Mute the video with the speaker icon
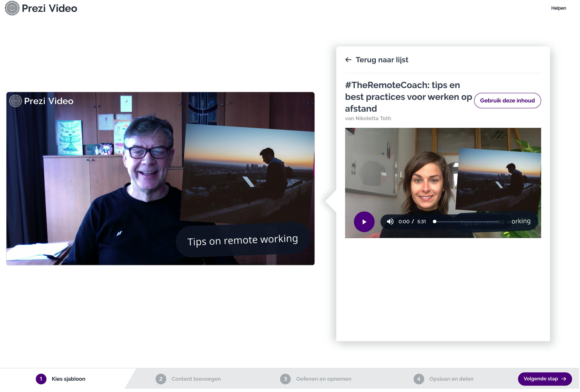The height and width of the screenshot is (392, 580). tap(390, 222)
